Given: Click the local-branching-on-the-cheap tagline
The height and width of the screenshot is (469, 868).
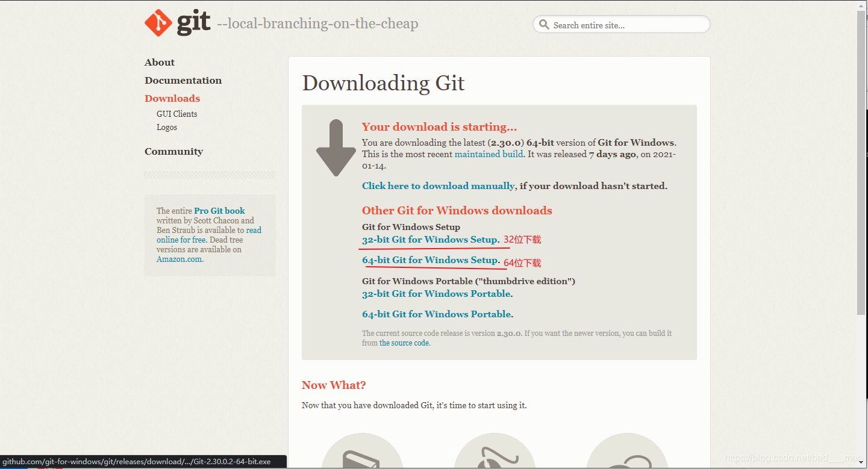Looking at the screenshot, I should pos(317,23).
